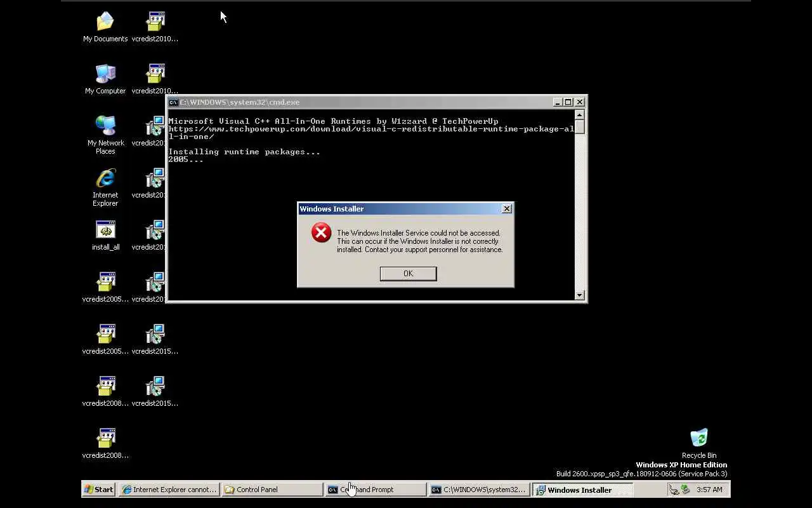Select vcredist2005 icon beside the first vcredist2015
Viewport: 812px width, 508px height.
click(x=105, y=339)
